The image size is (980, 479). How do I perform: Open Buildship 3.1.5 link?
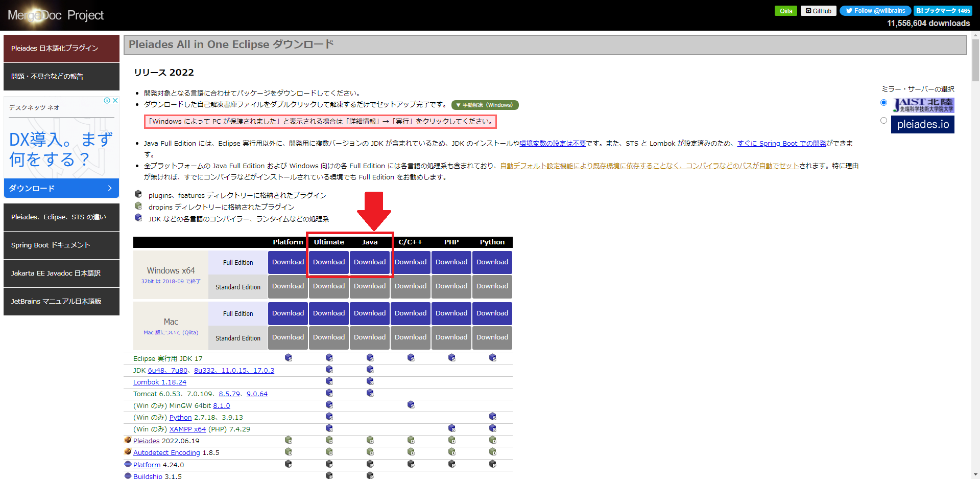148,476
